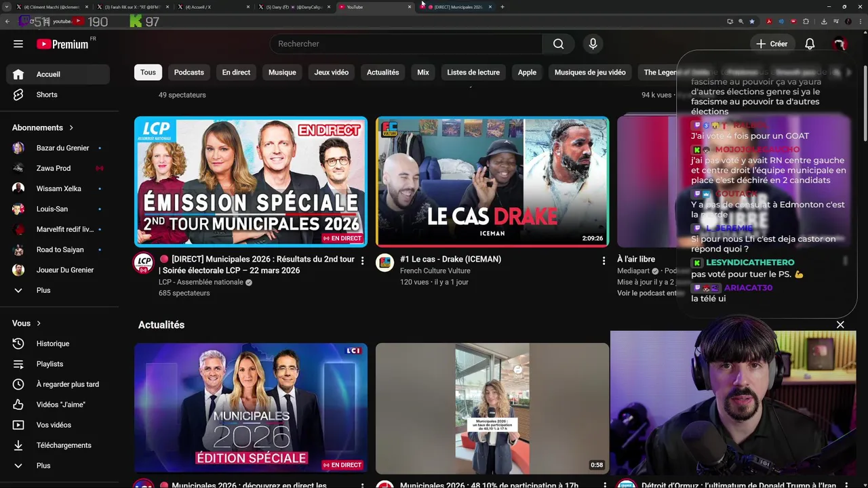Open the new tab plus button
The image size is (868, 488).
[x=502, y=7]
